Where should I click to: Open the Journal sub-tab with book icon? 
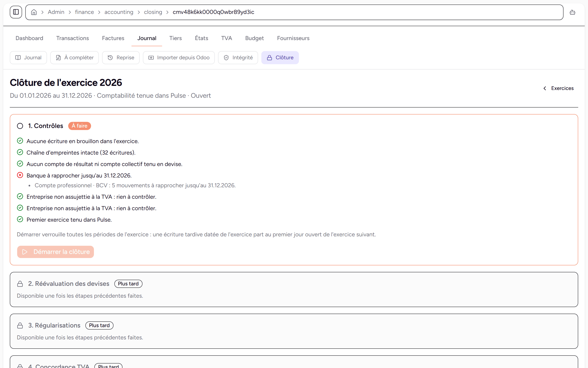click(28, 58)
